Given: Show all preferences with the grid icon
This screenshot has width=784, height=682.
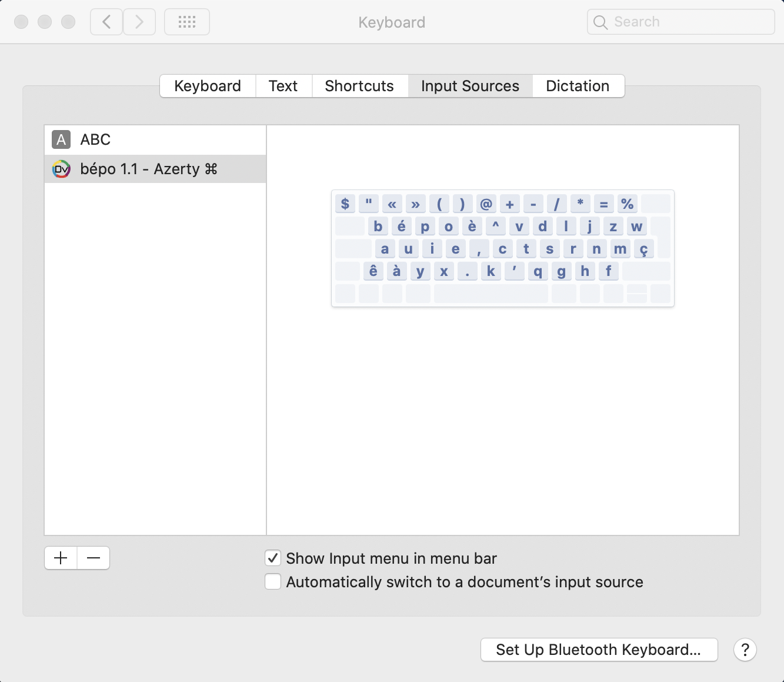Looking at the screenshot, I should 187,22.
